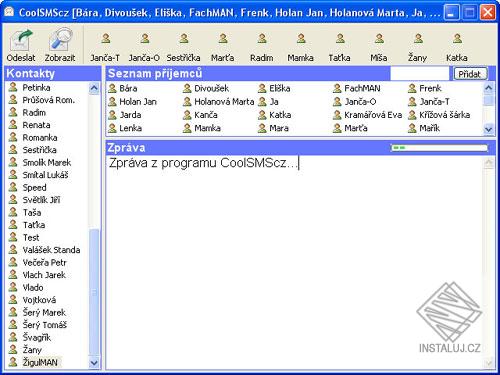Select Taťka in the Kontakty list
500x375 pixels.
click(27, 225)
